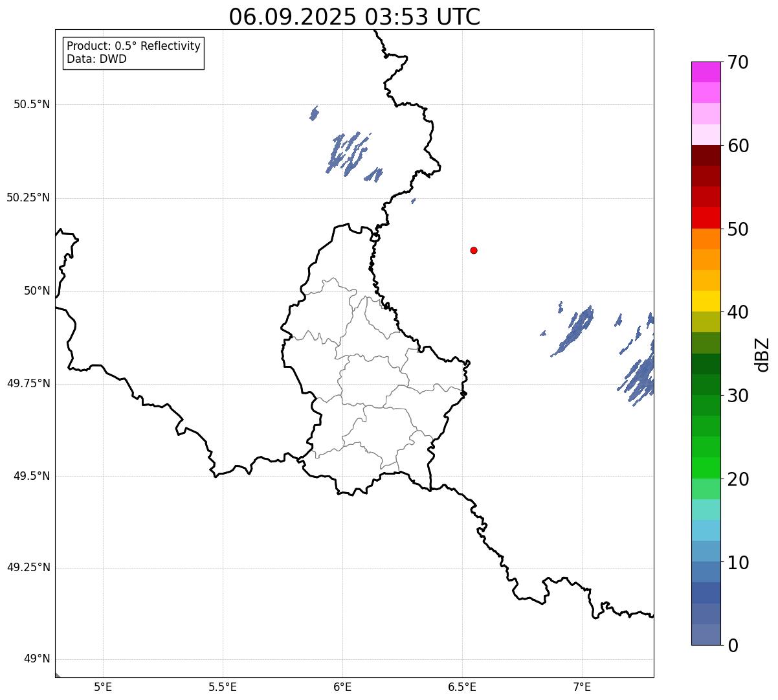Click the colorbar tick label 60
The image size is (778, 700).
(x=738, y=146)
